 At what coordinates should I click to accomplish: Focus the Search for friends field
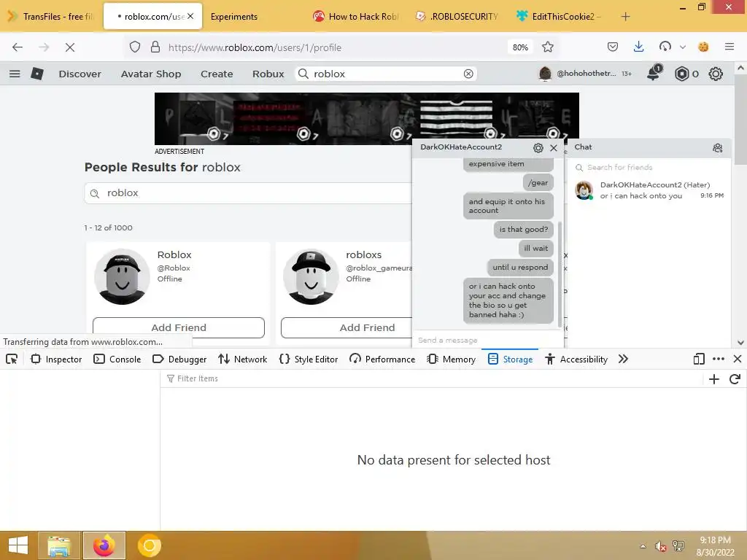pyautogui.click(x=649, y=167)
